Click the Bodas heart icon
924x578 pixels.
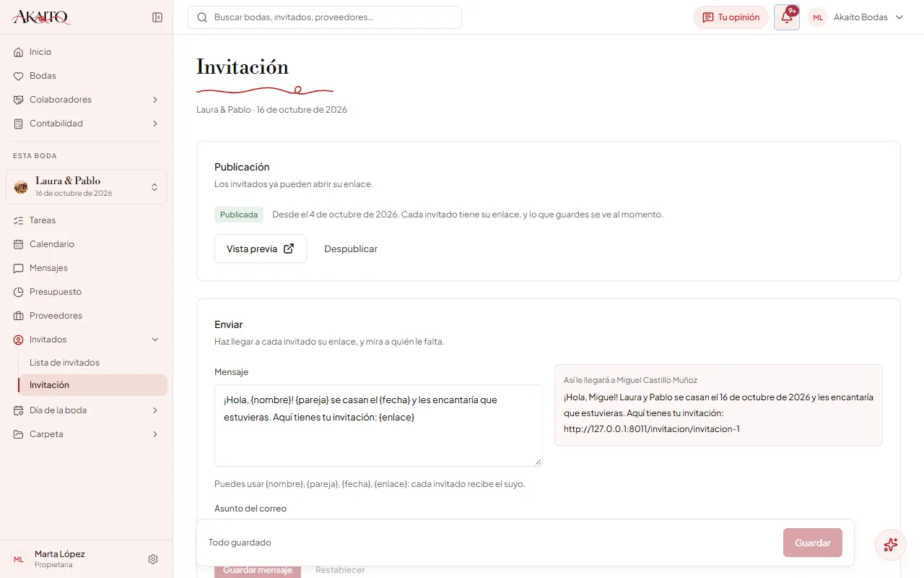click(x=19, y=76)
